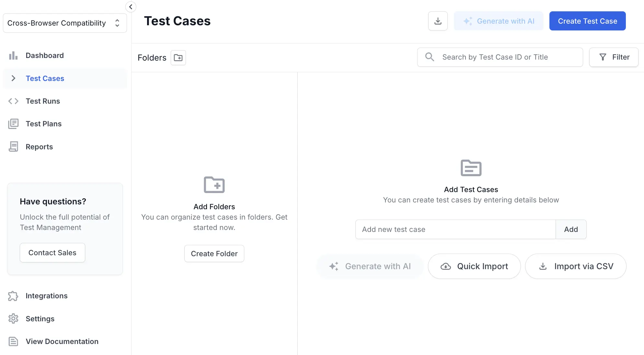Click the Dashboard bar chart icon

coord(13,55)
